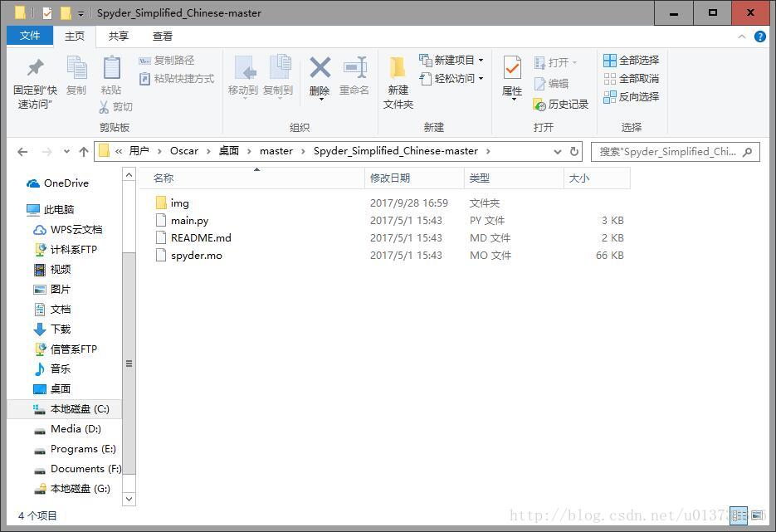Navigate back with left arrow
Image resolution: width=776 pixels, height=532 pixels.
22,151
